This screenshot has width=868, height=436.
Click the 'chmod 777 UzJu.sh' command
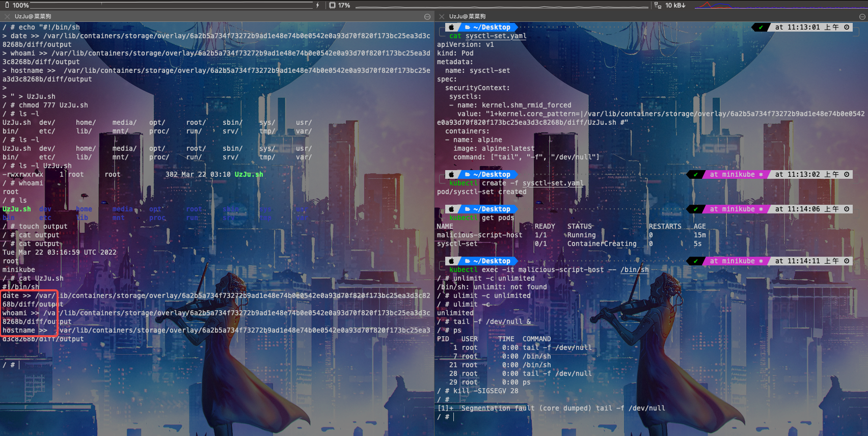pos(53,105)
